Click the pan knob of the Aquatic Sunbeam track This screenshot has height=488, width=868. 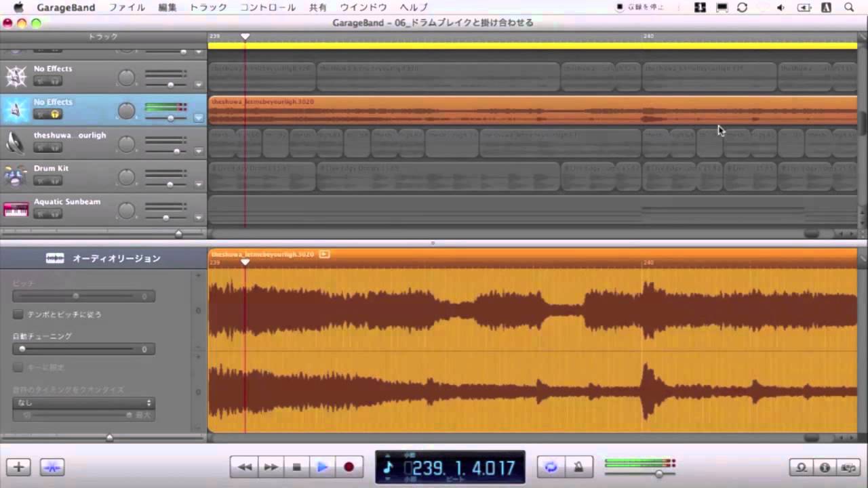[127, 210]
